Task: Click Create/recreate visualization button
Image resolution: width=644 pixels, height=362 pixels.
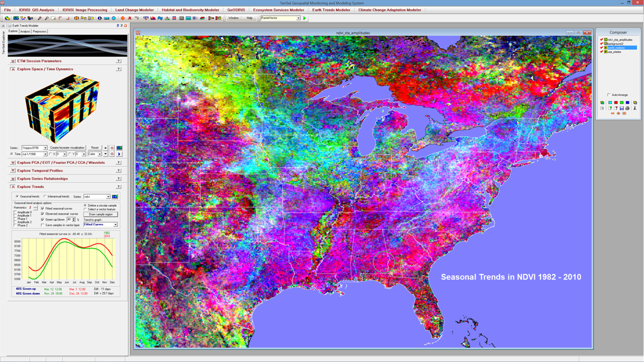Action: (x=68, y=148)
